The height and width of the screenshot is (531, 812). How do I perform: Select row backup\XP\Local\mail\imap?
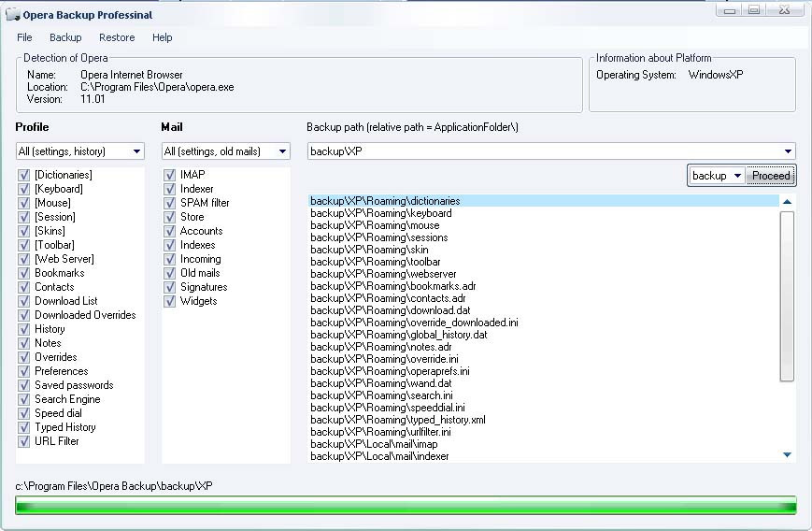pyautogui.click(x=544, y=444)
